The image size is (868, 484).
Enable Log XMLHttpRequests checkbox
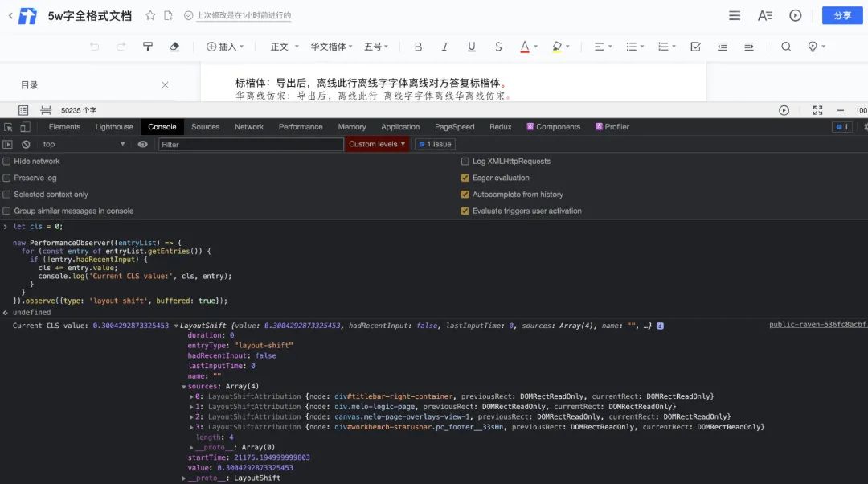[465, 161]
